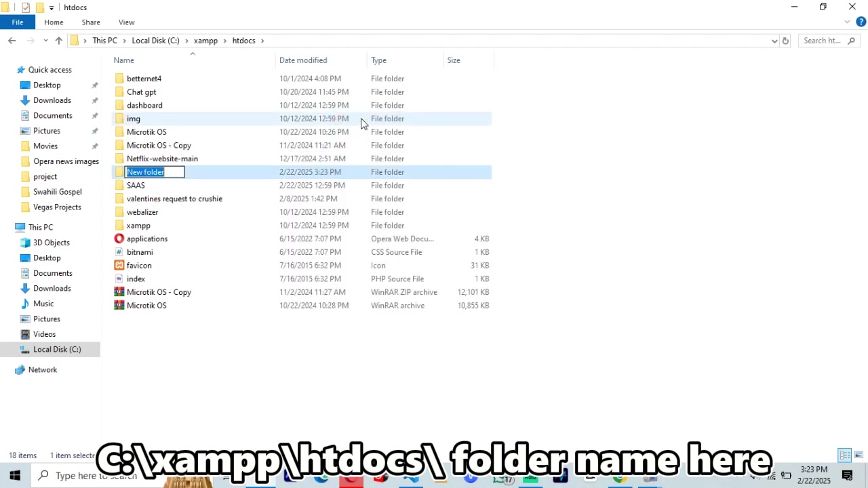Viewport: 868px width, 488px height.
Task: Navigate to Local Disk (C:) breadcrumb
Action: [156, 41]
